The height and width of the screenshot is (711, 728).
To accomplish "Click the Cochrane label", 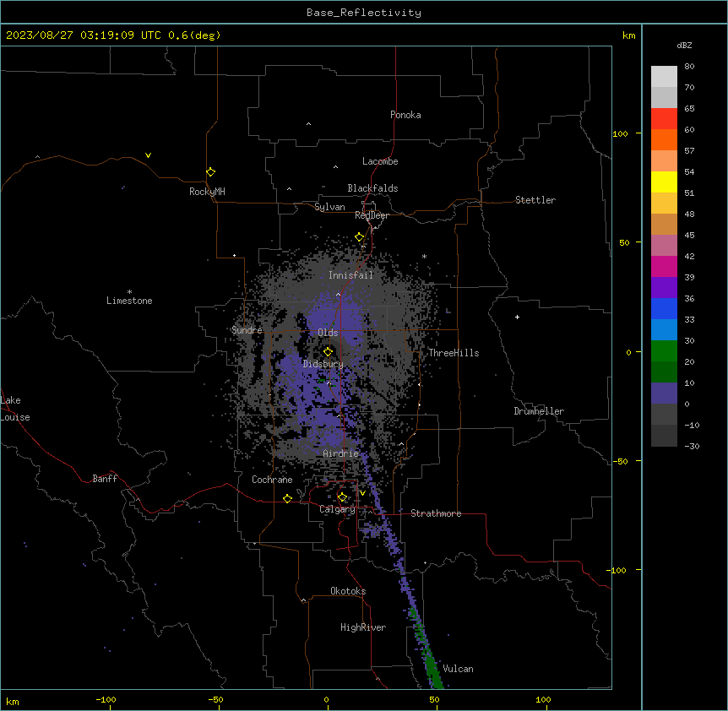I will click(x=272, y=480).
